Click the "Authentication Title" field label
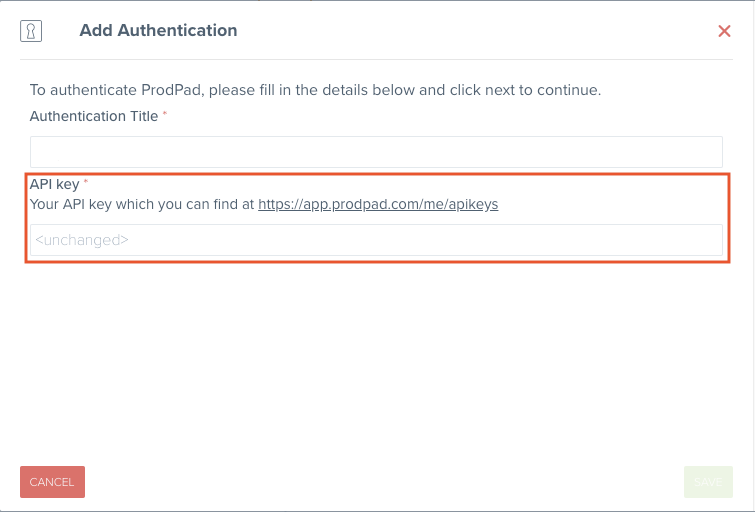The image size is (755, 512). [94, 116]
